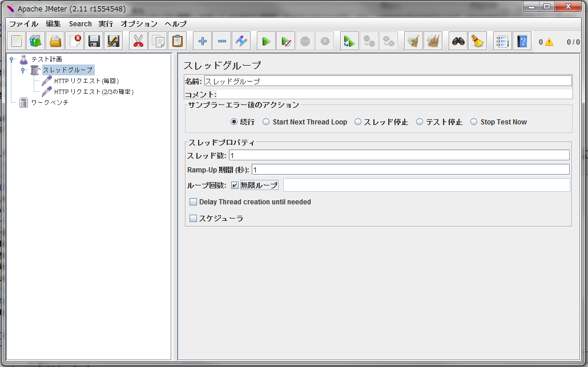Click the Toggle enable/disable icon
The width and height of the screenshot is (588, 367).
[241, 41]
